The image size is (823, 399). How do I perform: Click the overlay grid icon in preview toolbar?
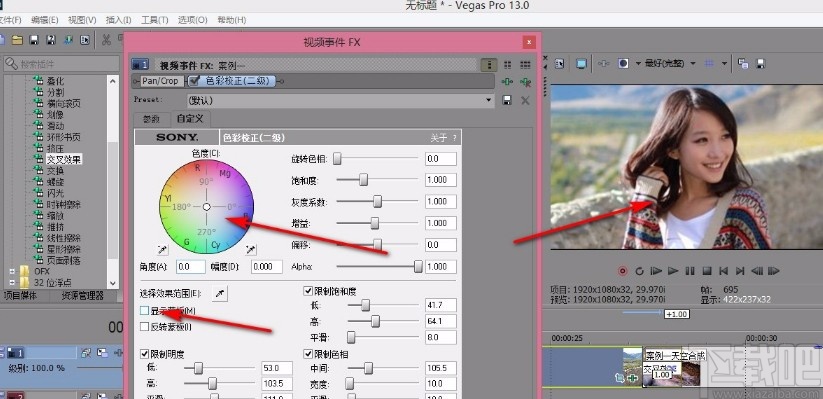tap(709, 64)
